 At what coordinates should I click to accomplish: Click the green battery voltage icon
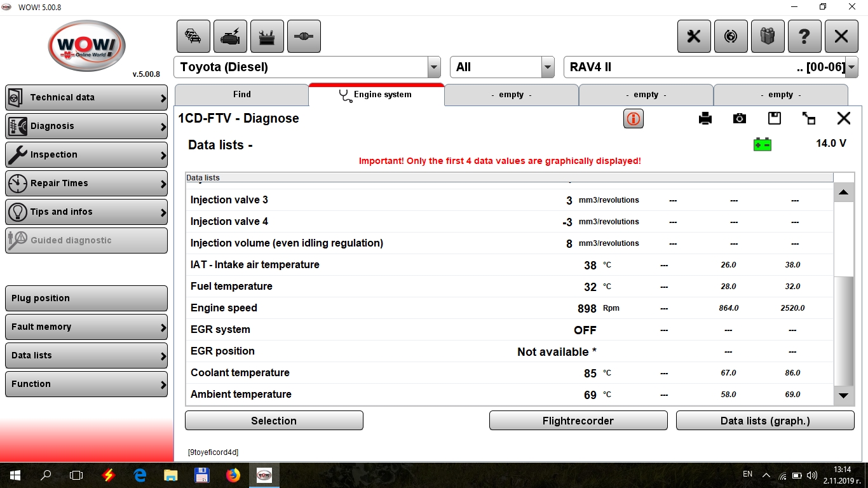[x=763, y=144]
